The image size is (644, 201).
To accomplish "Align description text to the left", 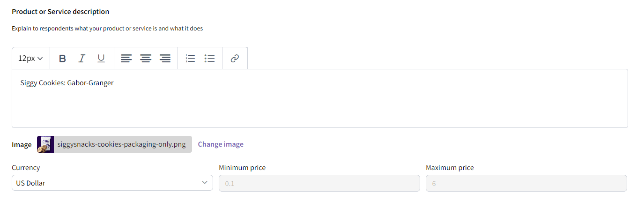I will 126,59.
